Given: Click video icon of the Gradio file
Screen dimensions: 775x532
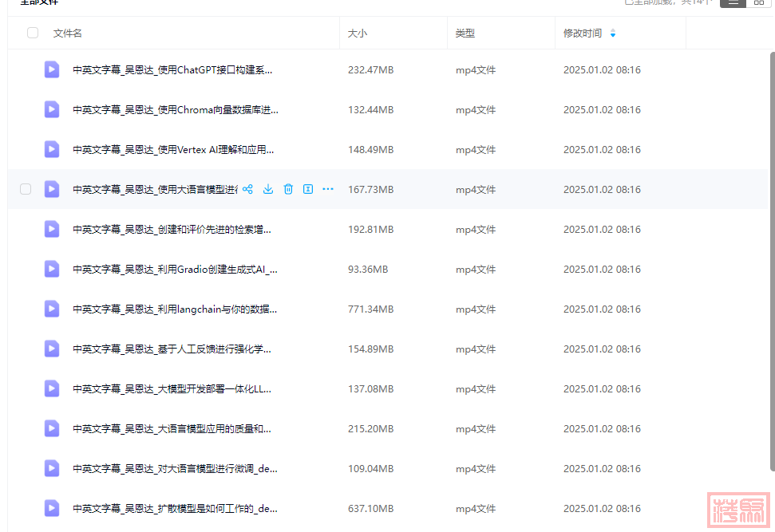Looking at the screenshot, I should pos(52,269).
